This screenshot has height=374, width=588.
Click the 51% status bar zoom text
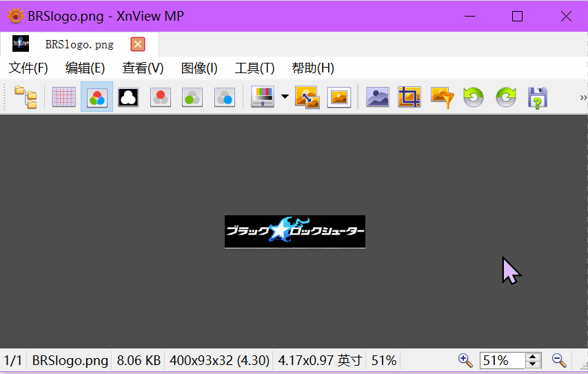click(x=384, y=360)
